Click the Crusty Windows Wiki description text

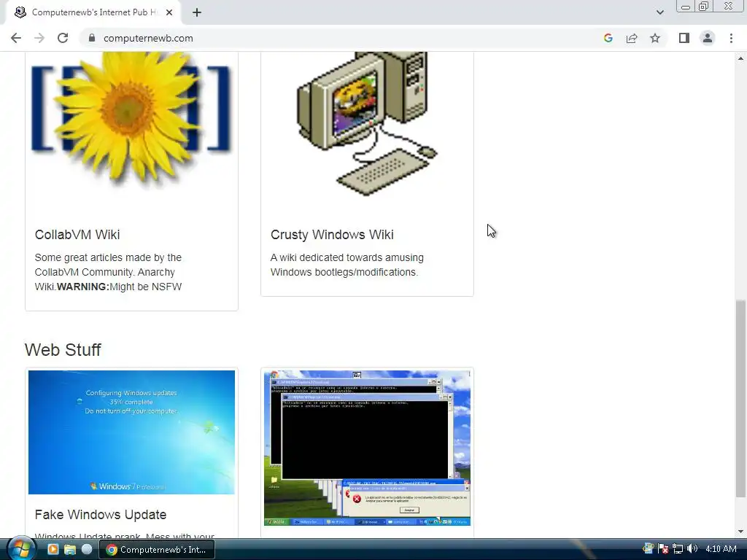coord(347,265)
